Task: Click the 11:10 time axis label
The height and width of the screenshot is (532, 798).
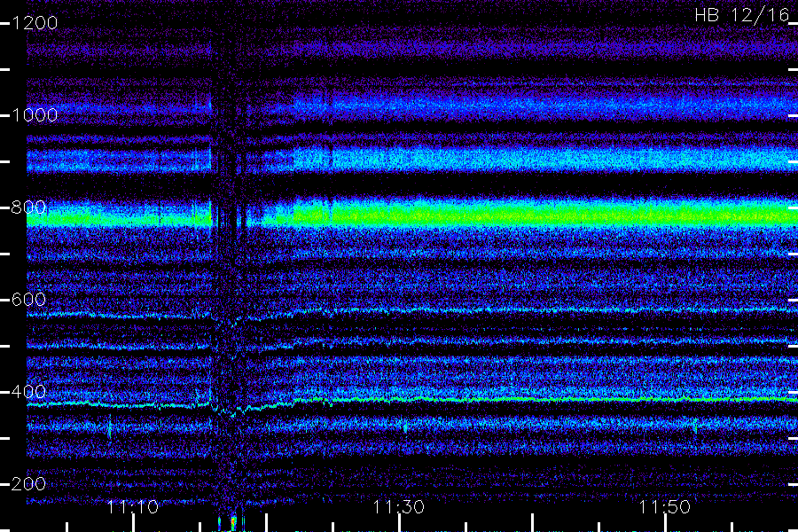Action: tap(133, 507)
